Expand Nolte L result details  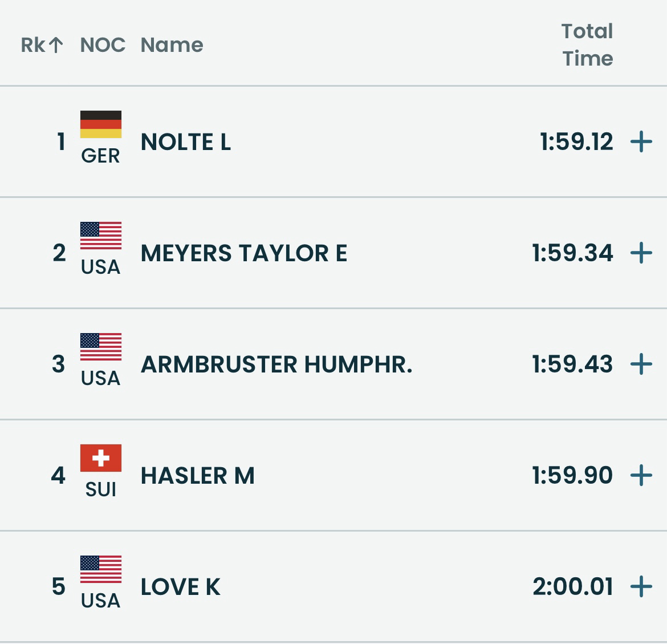[x=641, y=141]
